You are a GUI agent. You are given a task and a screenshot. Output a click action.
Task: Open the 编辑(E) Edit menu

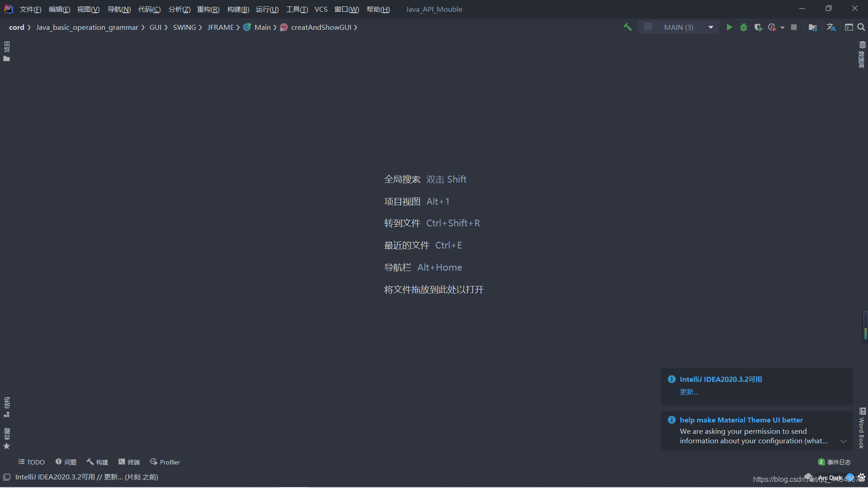60,9
